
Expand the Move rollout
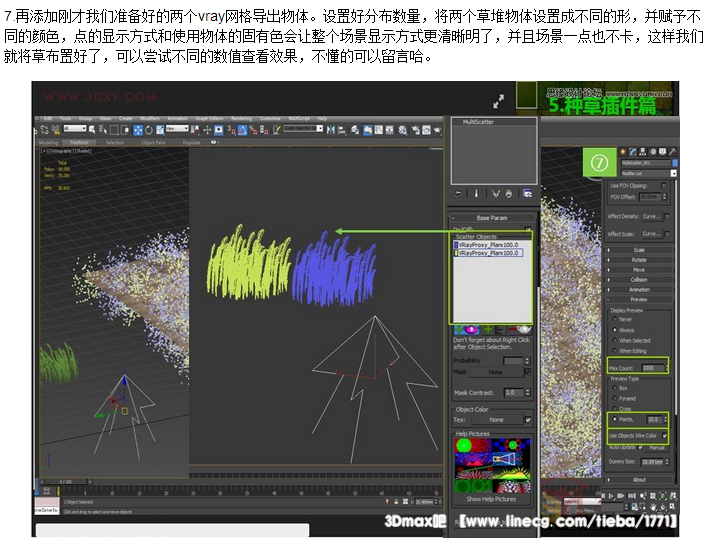639,270
